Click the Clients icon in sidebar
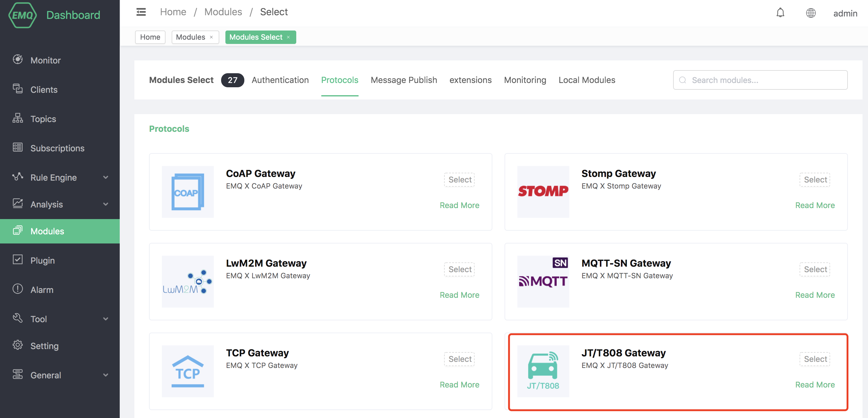The width and height of the screenshot is (868, 418). pos(17,89)
